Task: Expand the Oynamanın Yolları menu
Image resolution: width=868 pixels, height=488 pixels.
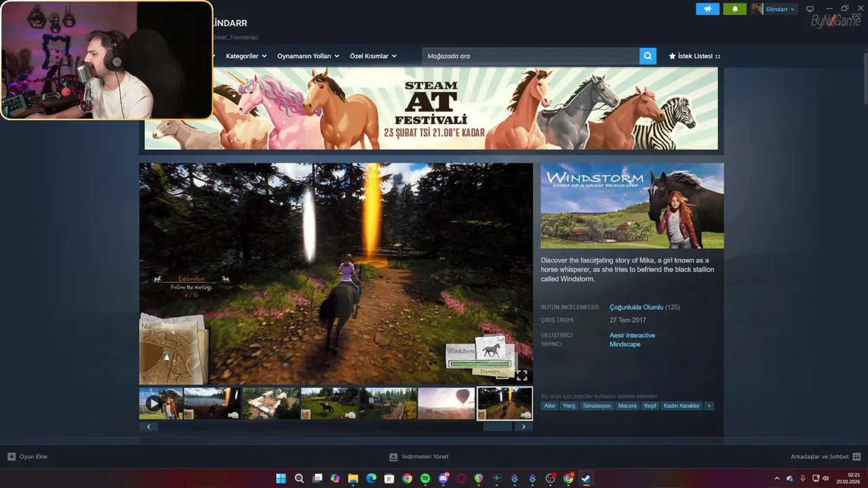Action: [308, 56]
